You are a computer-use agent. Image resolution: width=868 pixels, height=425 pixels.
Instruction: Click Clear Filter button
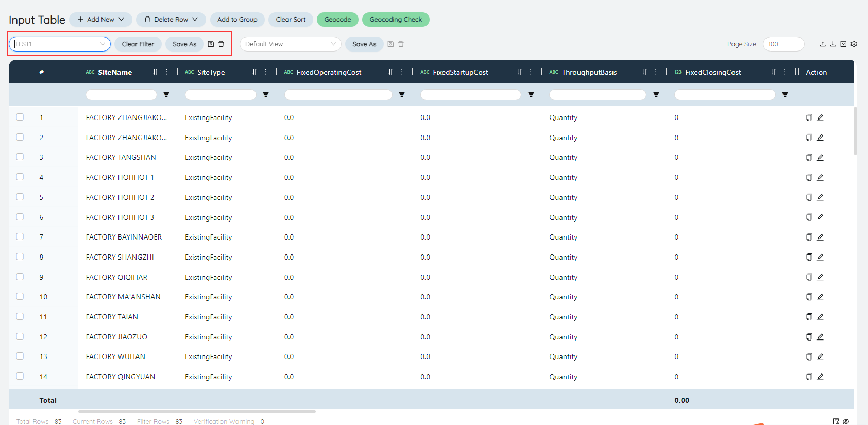[x=138, y=44]
